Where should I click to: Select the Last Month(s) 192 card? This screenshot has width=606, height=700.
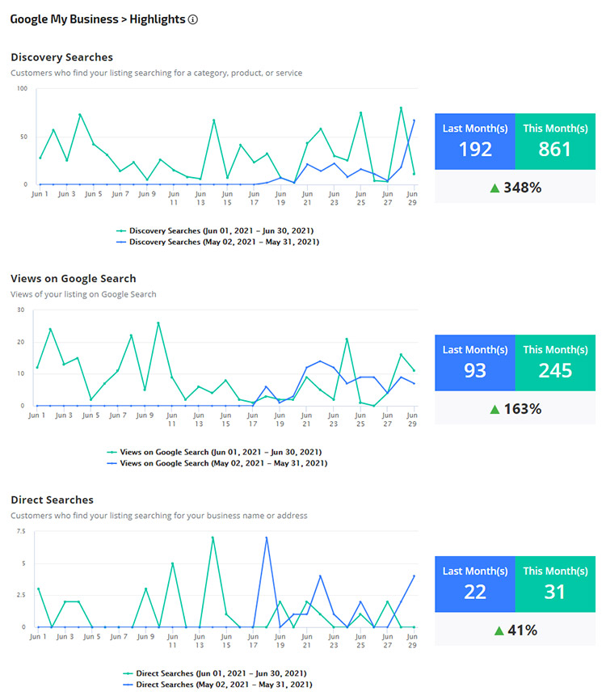475,141
